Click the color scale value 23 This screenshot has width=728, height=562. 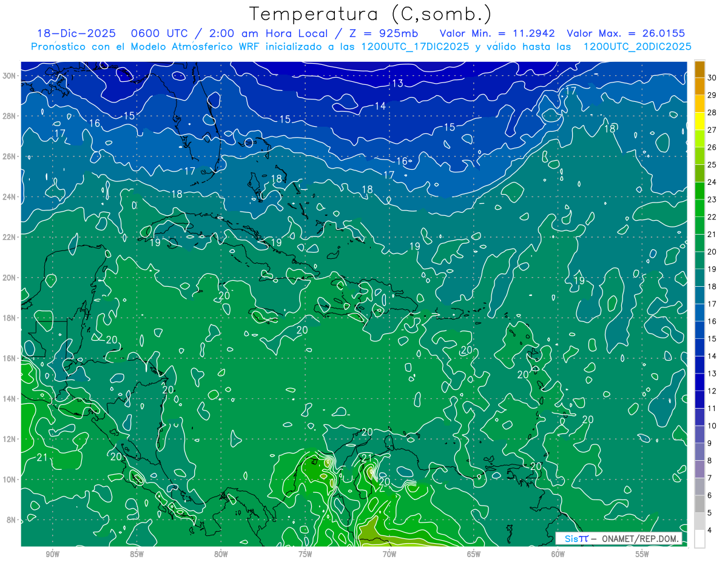click(x=712, y=199)
